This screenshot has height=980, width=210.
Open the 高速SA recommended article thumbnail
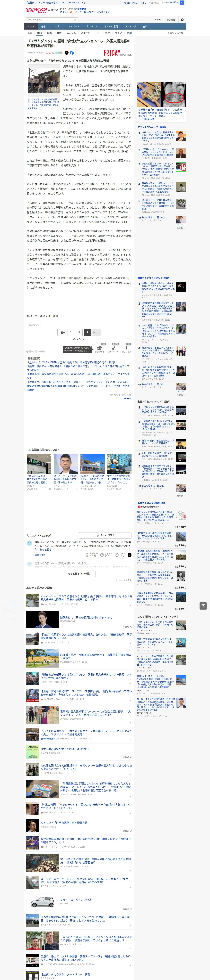[x=92, y=464]
